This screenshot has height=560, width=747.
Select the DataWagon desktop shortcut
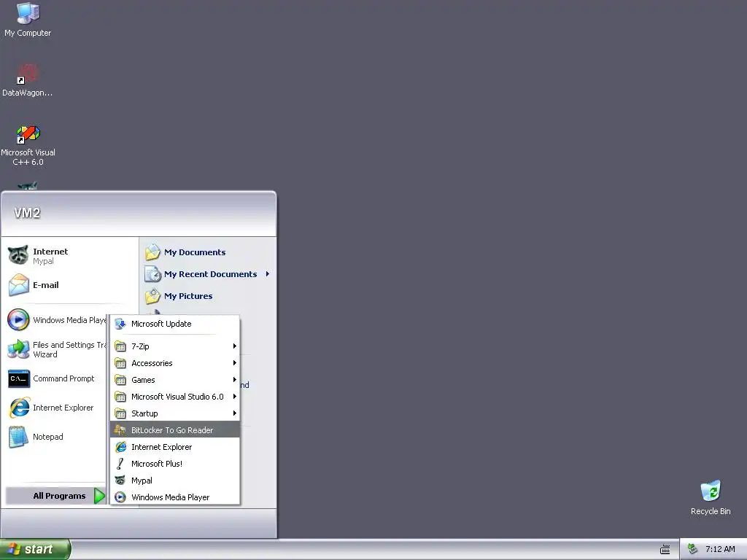[28, 79]
